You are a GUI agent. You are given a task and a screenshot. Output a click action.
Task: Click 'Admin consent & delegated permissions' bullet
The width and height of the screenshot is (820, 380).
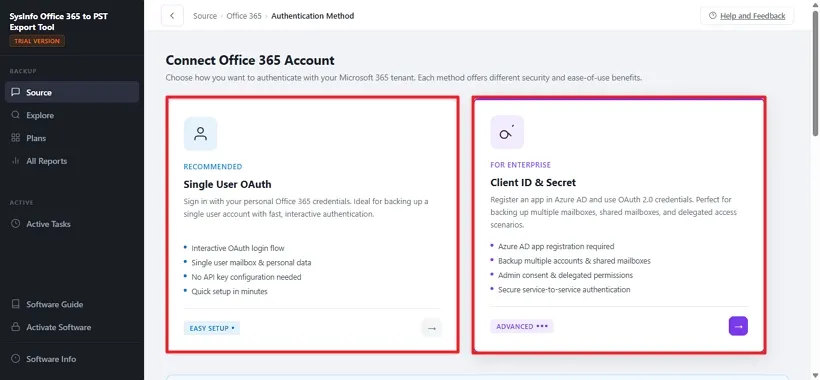(x=565, y=275)
